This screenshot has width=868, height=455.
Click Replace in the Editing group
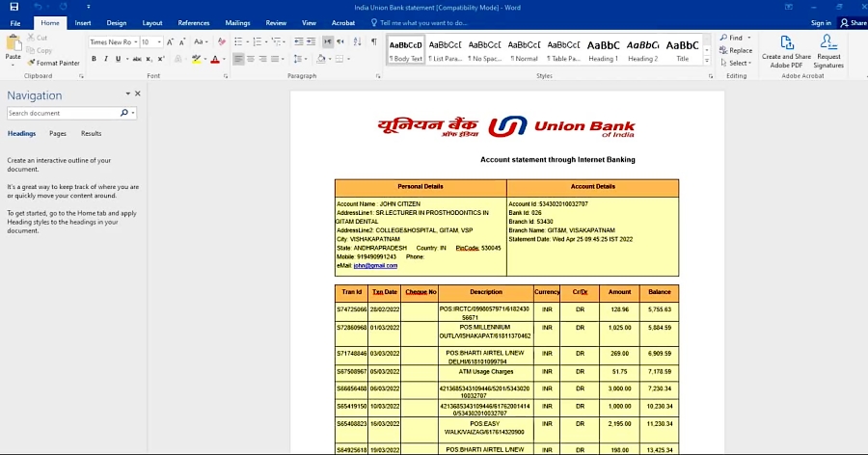tap(736, 50)
